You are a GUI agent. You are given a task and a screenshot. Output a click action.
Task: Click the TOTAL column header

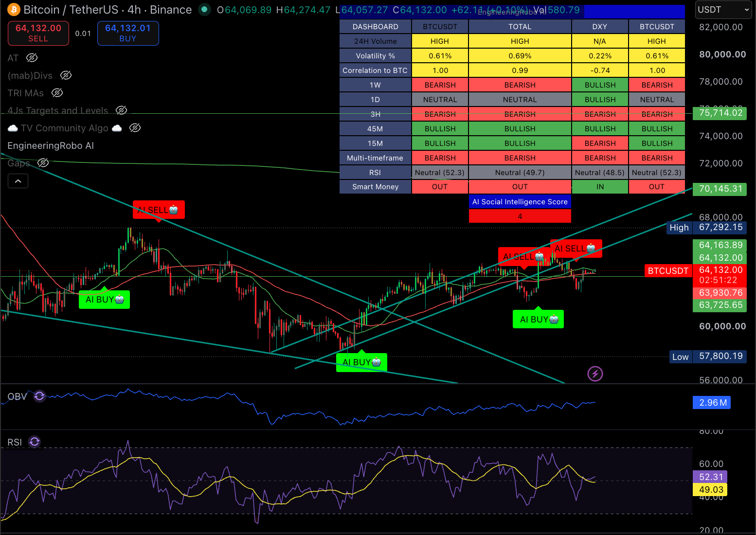(x=520, y=27)
